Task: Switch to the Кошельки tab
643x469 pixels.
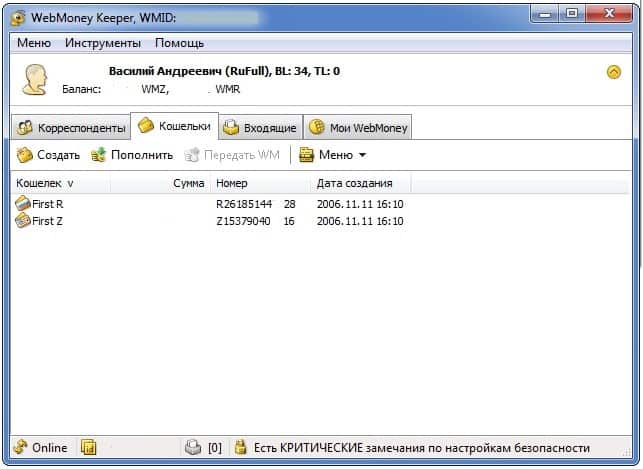Action: point(175,126)
